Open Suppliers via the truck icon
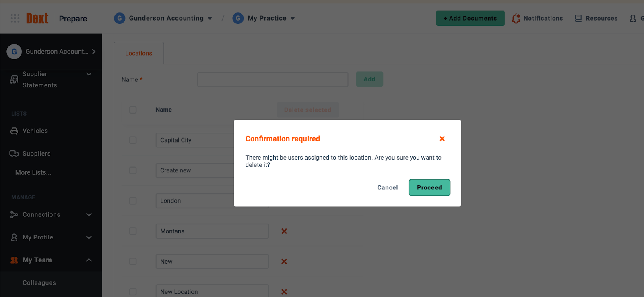 pos(14,154)
